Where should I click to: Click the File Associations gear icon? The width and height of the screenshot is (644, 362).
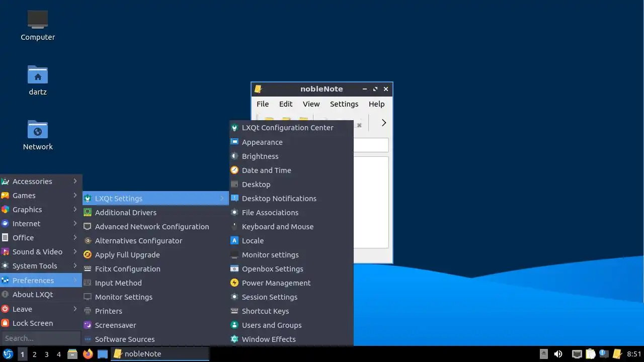(234, 213)
